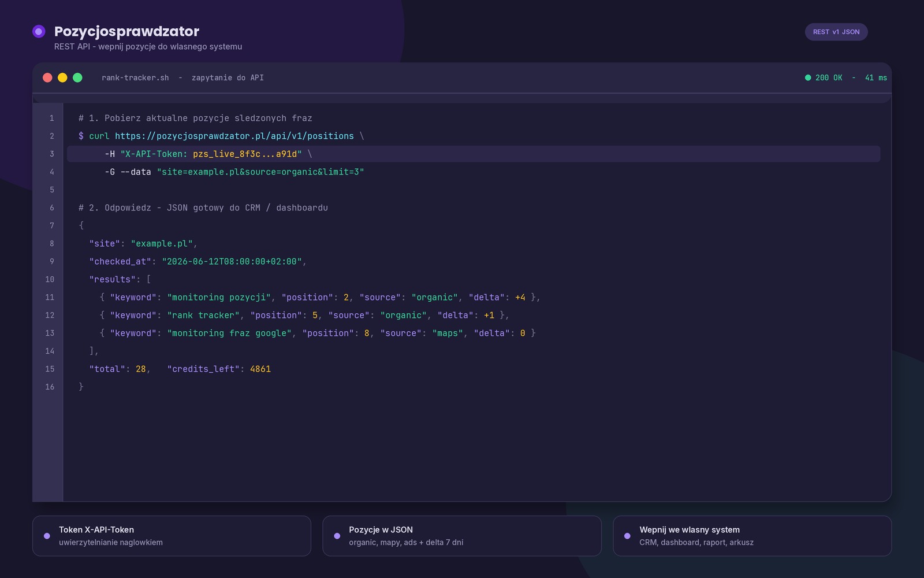The height and width of the screenshot is (578, 924).
Task: Click the 'REST API - wepnij pozycje' subtitle
Action: pyautogui.click(x=148, y=46)
